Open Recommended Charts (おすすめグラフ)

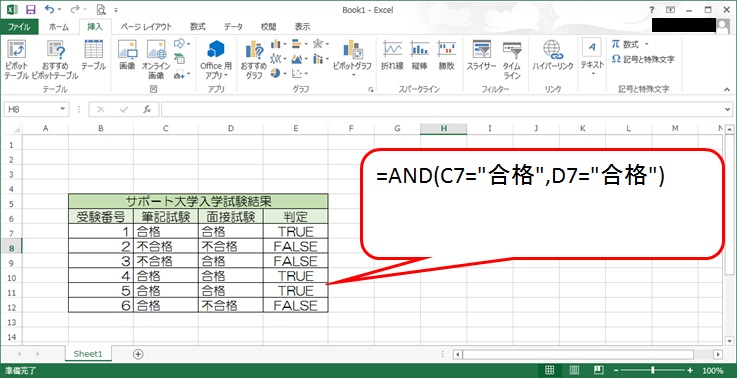254,59
